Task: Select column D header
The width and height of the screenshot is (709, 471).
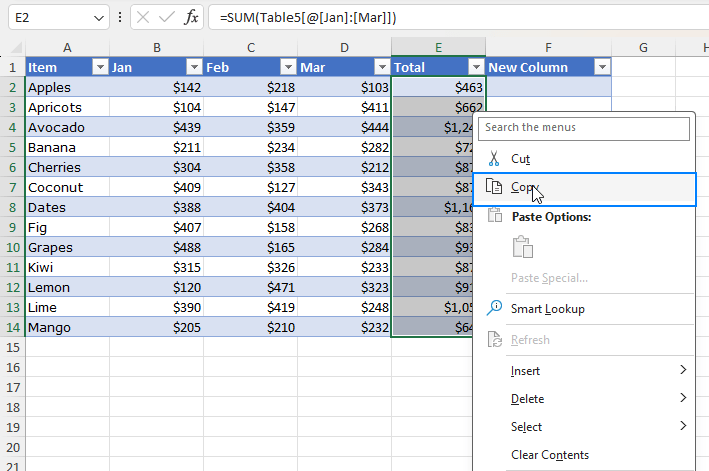Action: (344, 47)
